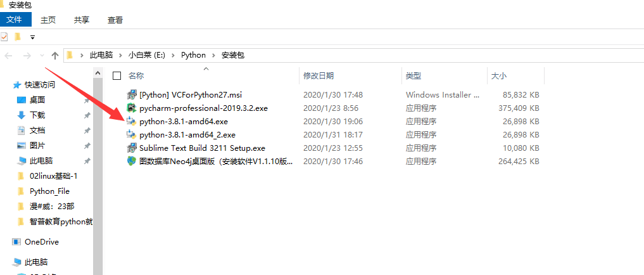Viewport: 644px width, 275px height.
Task: Open the recent locations dropdown arrow
Action: (x=42, y=56)
